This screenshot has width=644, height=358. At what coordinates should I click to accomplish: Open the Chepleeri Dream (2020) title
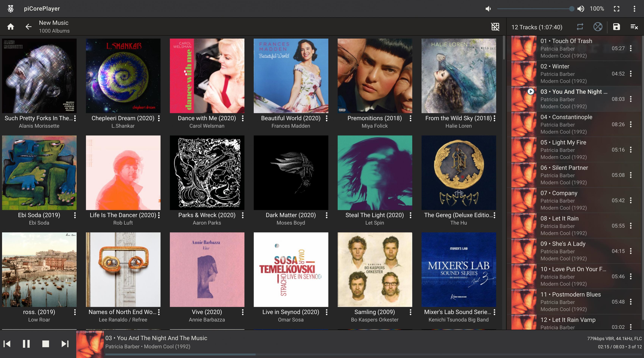[x=123, y=118]
